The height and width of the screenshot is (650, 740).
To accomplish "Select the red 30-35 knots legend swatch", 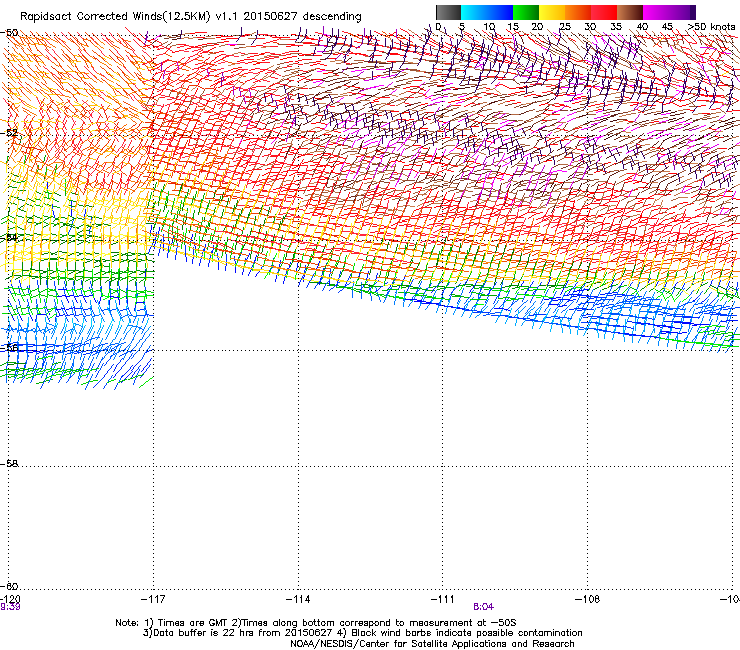I will 604,12.
